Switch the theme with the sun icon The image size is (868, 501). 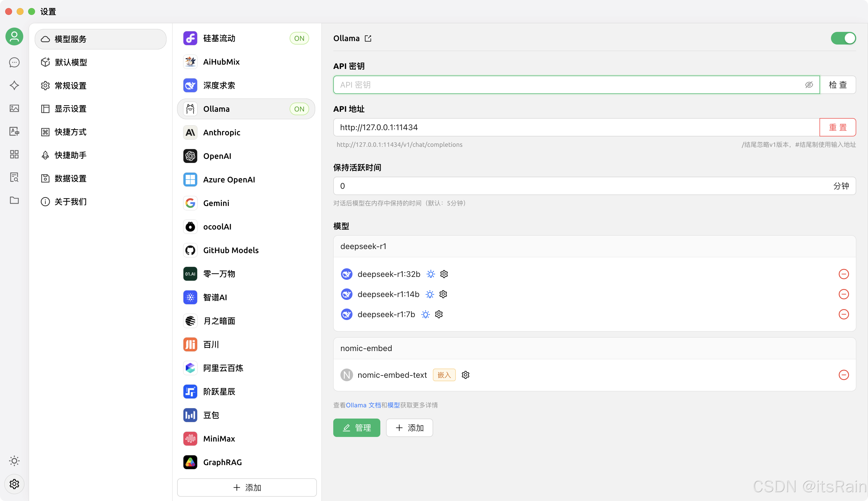click(14, 461)
